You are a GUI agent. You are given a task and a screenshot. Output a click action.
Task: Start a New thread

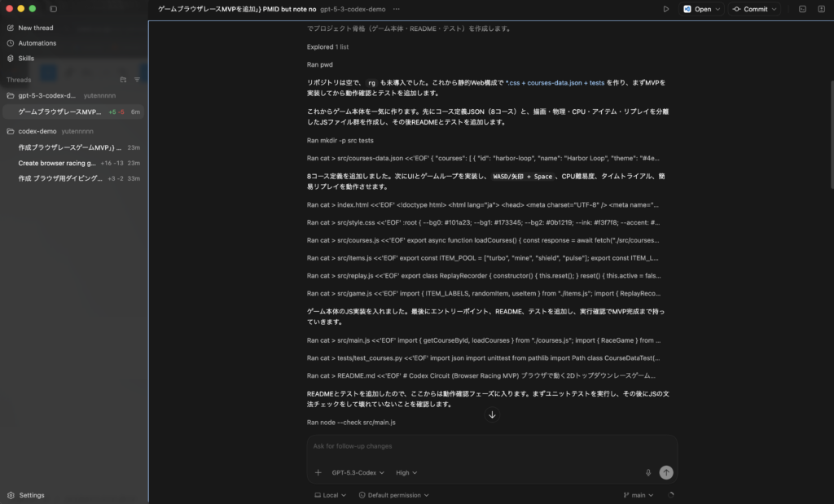click(x=35, y=28)
